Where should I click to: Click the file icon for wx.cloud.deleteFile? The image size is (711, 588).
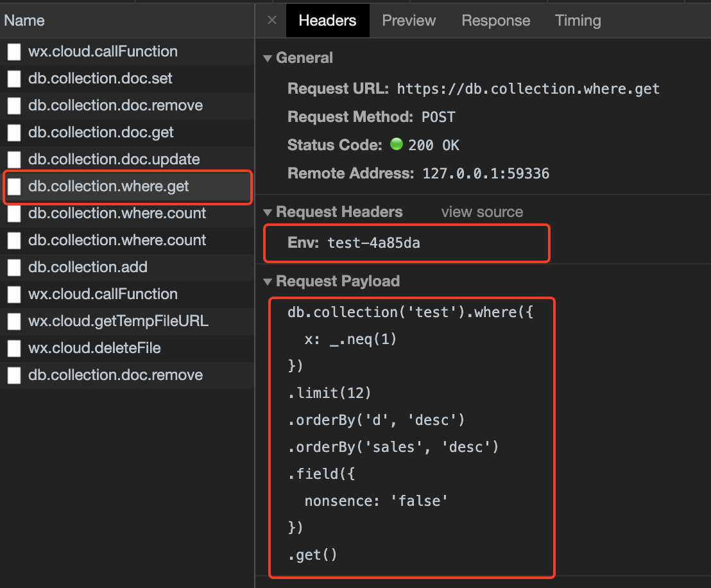point(14,348)
